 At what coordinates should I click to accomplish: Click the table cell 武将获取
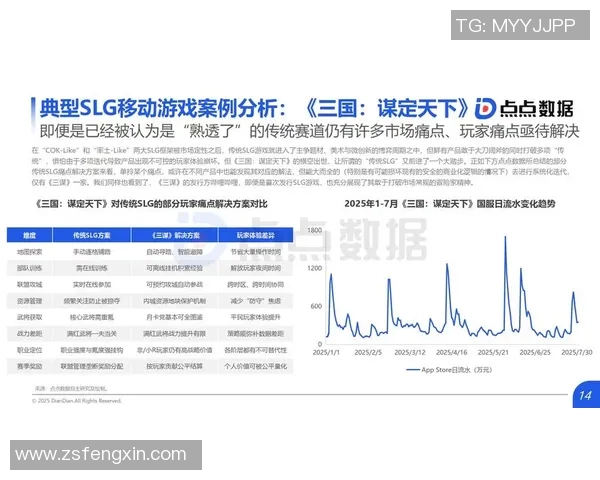tap(29, 317)
